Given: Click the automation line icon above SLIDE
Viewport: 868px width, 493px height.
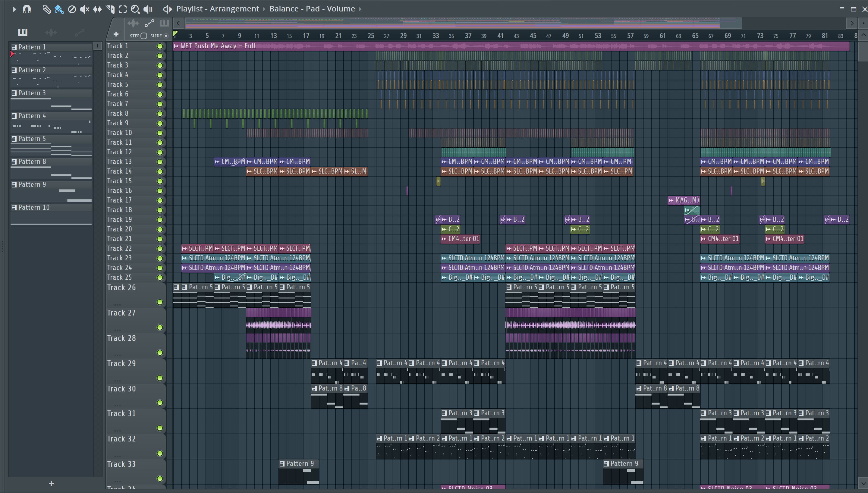Looking at the screenshot, I should (x=149, y=23).
